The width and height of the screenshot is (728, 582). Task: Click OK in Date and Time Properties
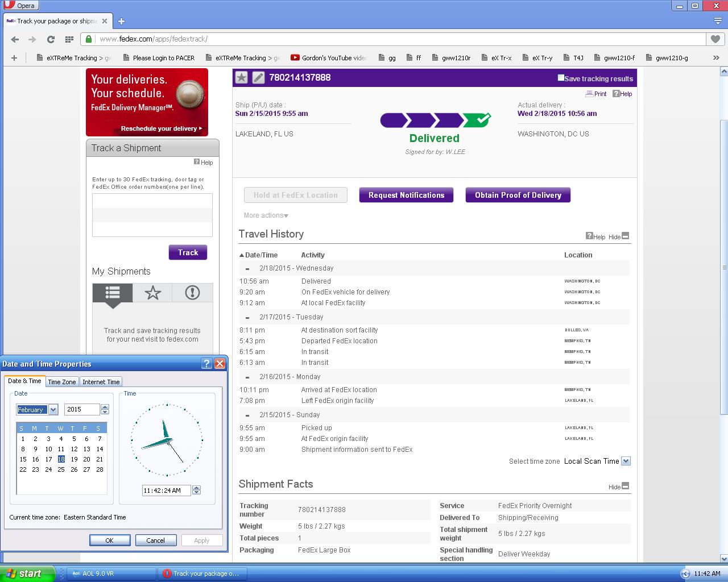point(110,540)
